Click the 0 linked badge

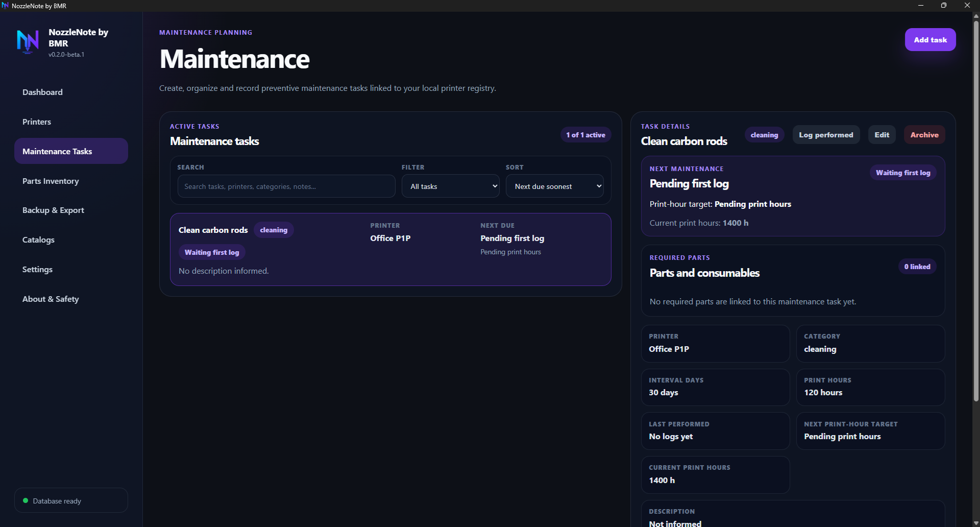(x=917, y=267)
